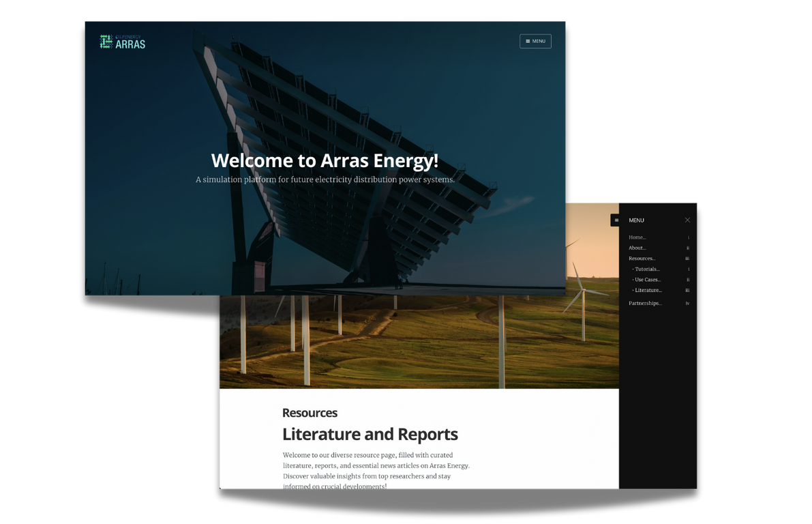Viewport: 812px width, 524px height.
Task: Choose the Literature submenu entry
Action: click(648, 291)
